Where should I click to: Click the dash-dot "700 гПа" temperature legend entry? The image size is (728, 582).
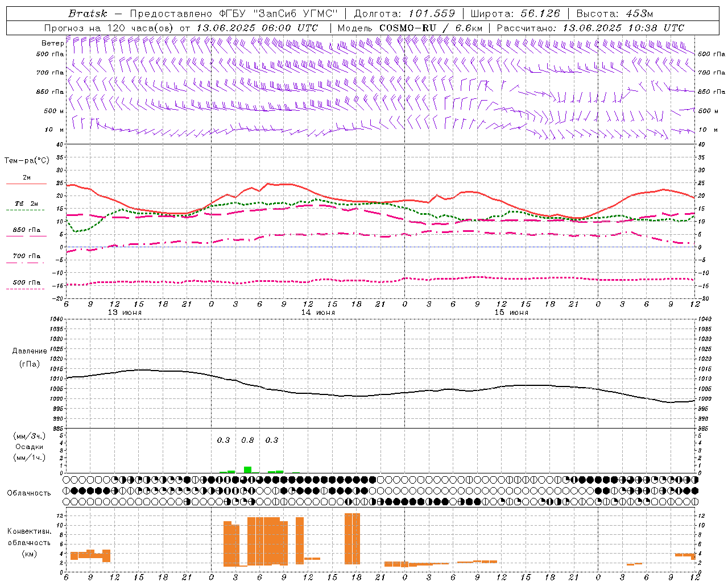26,256
